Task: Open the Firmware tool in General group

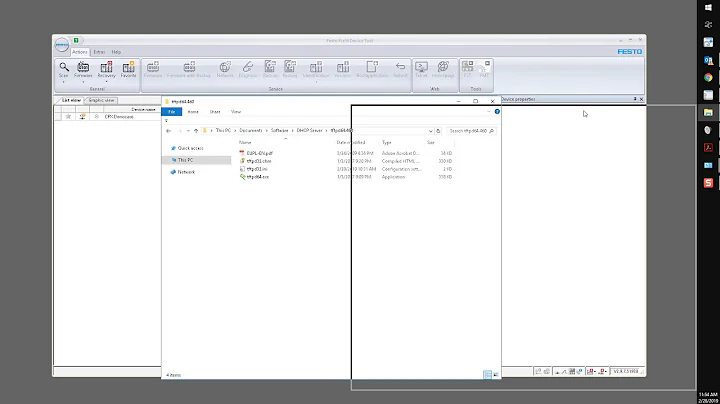Action: [83, 69]
